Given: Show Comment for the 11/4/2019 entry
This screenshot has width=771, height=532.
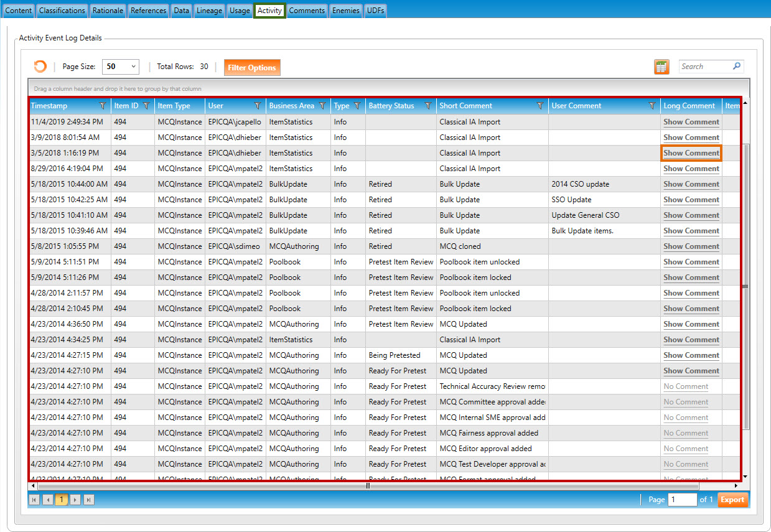Looking at the screenshot, I should point(691,122).
